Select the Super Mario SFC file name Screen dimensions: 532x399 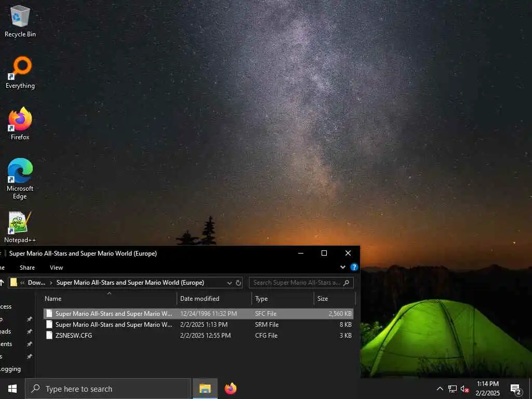tap(114, 313)
